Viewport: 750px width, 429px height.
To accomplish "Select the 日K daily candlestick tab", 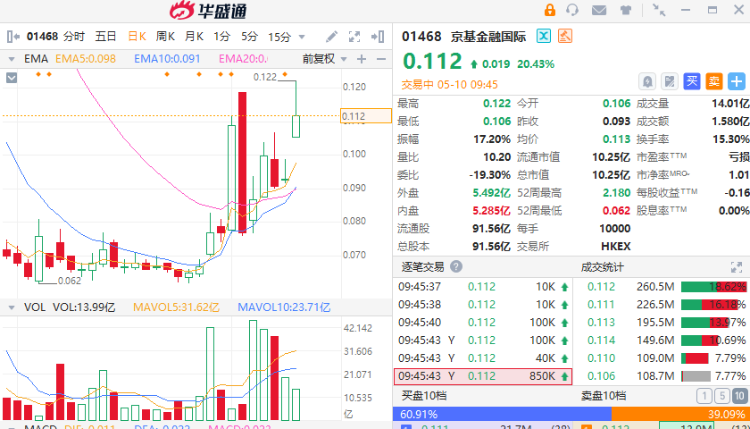I will click(137, 36).
